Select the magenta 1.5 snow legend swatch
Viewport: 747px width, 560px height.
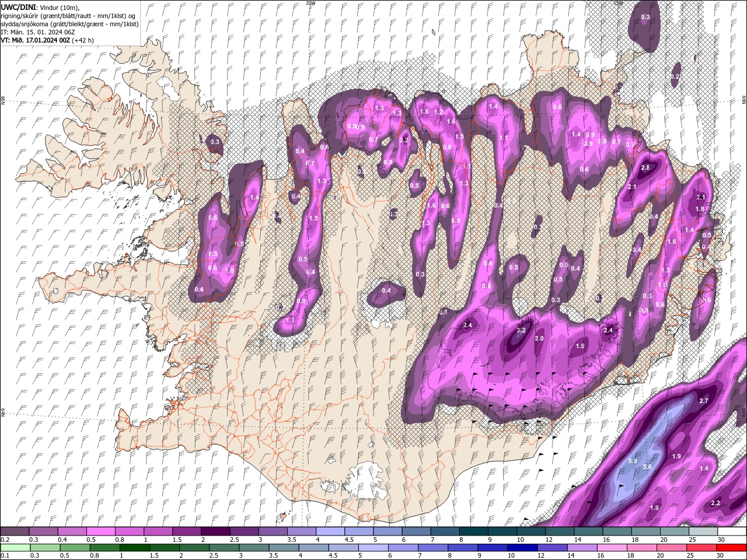[x=186, y=531]
